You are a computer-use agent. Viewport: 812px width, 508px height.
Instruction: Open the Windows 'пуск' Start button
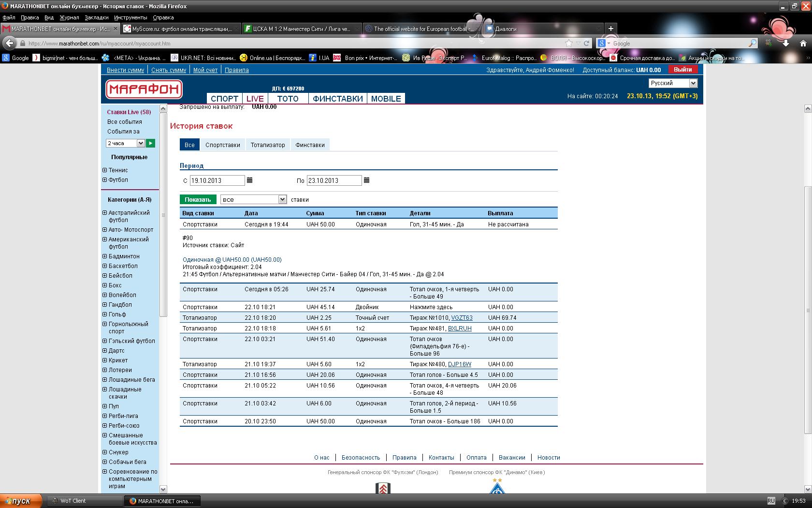(21, 501)
